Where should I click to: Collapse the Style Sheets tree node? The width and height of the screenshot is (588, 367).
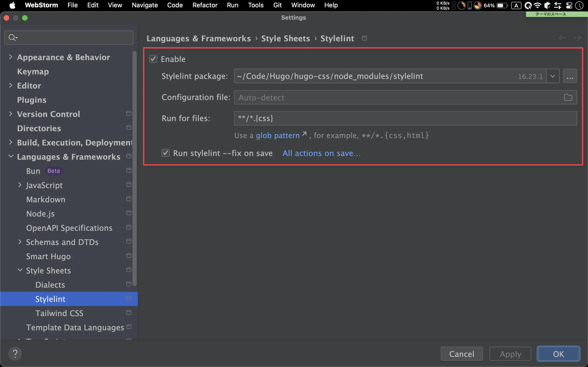tap(20, 270)
